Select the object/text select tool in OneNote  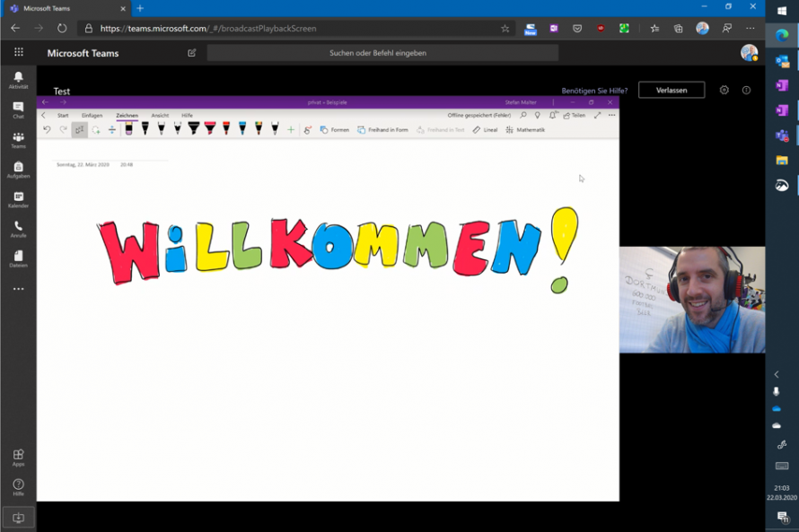click(x=80, y=130)
